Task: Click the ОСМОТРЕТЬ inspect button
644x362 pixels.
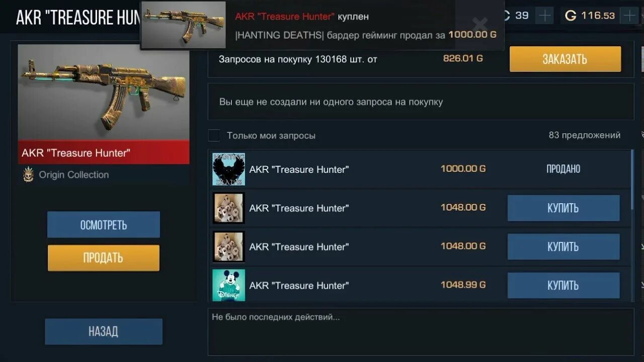Action: tap(104, 225)
